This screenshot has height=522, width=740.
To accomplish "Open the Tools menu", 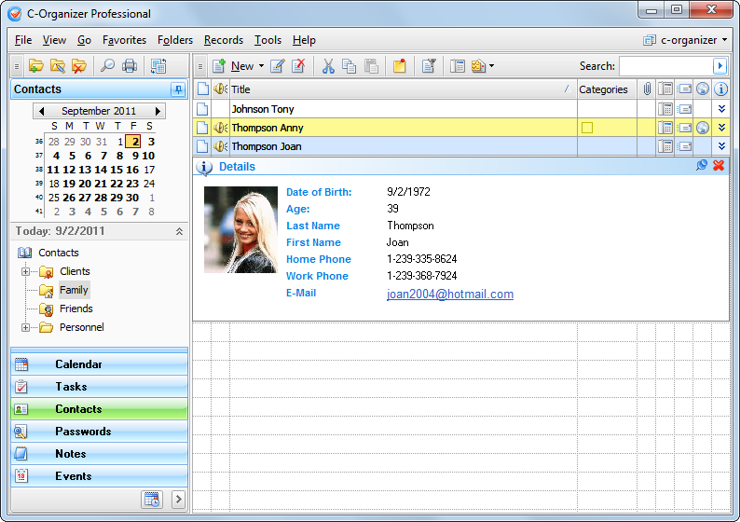I will pos(268,41).
